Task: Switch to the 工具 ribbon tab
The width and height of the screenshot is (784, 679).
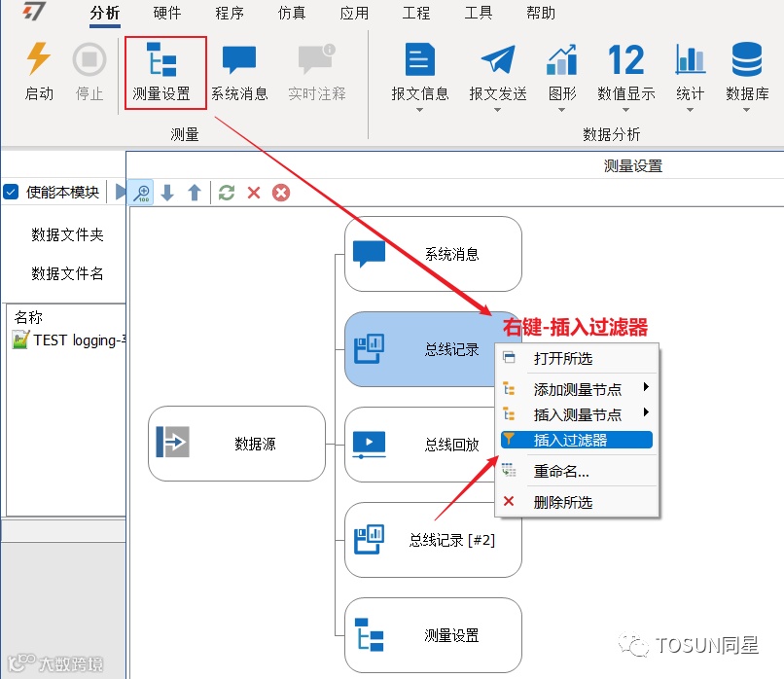Action: [479, 13]
